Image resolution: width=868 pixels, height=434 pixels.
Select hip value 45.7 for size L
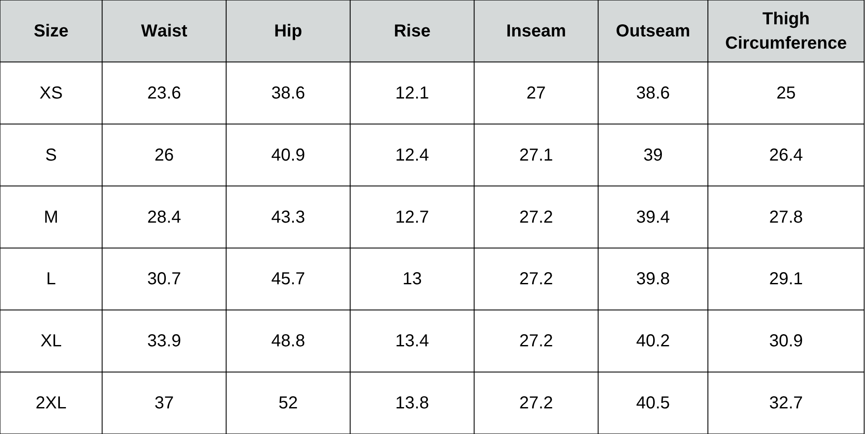tap(288, 279)
